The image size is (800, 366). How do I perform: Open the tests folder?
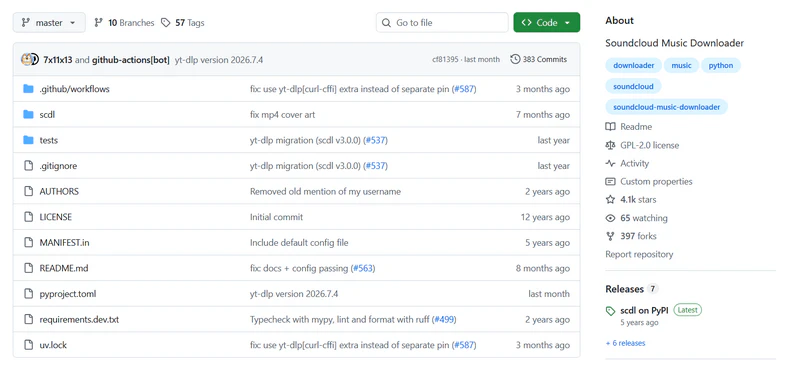[48, 140]
